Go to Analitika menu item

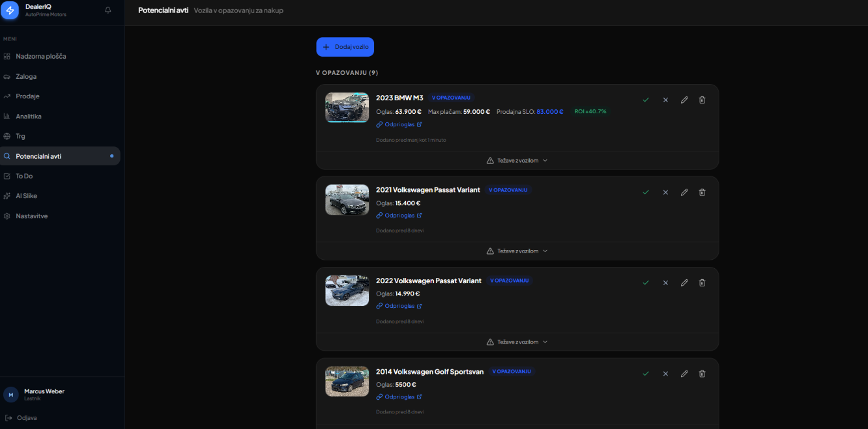pyautogui.click(x=29, y=117)
